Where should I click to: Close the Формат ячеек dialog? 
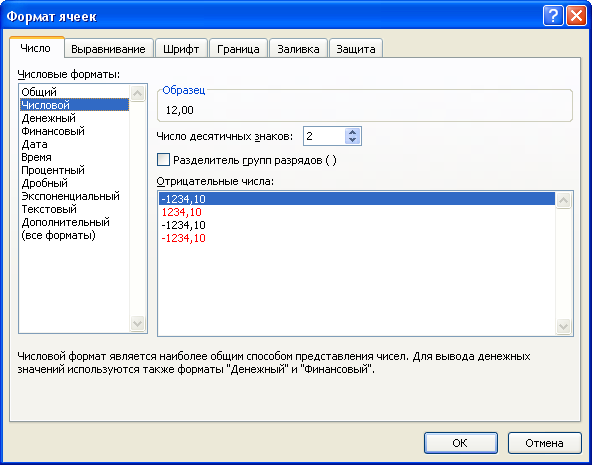(577, 16)
